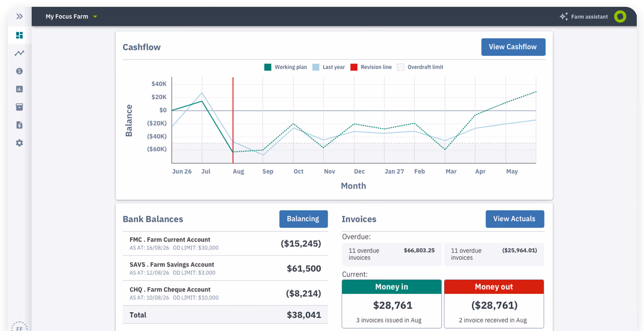Image resolution: width=644 pixels, height=331 pixels.
Task: Click the Invoices heading
Action: click(359, 219)
